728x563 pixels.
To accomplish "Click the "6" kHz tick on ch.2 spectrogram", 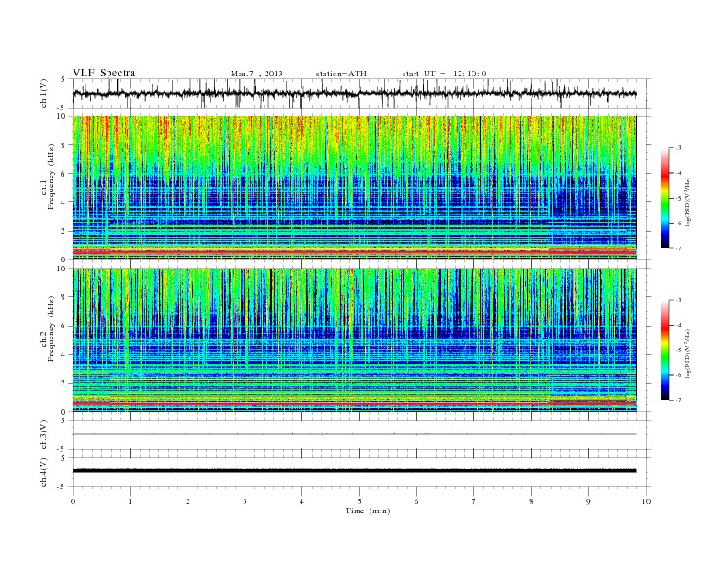I will pos(64,326).
